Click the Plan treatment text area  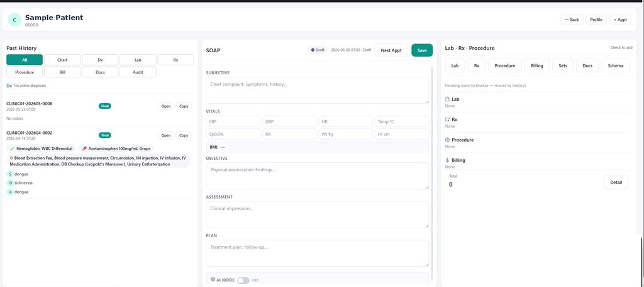318,253
